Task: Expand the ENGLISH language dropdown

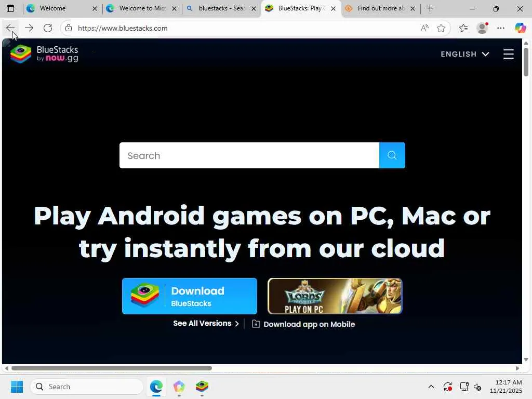Action: [x=465, y=54]
